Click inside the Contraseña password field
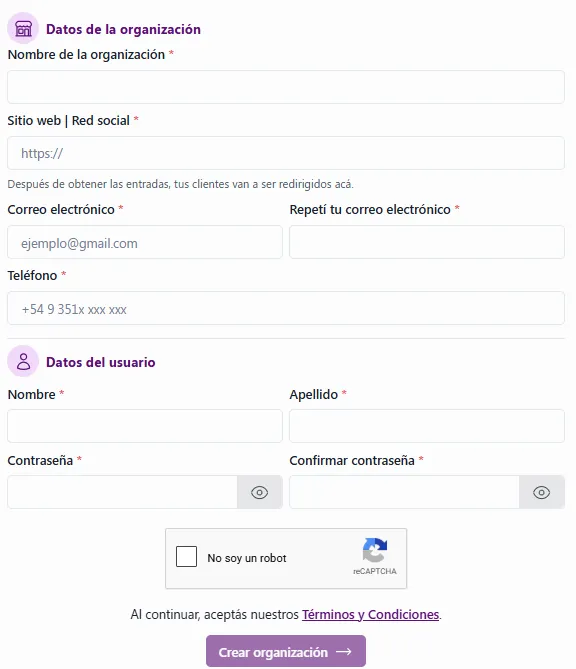 122,492
